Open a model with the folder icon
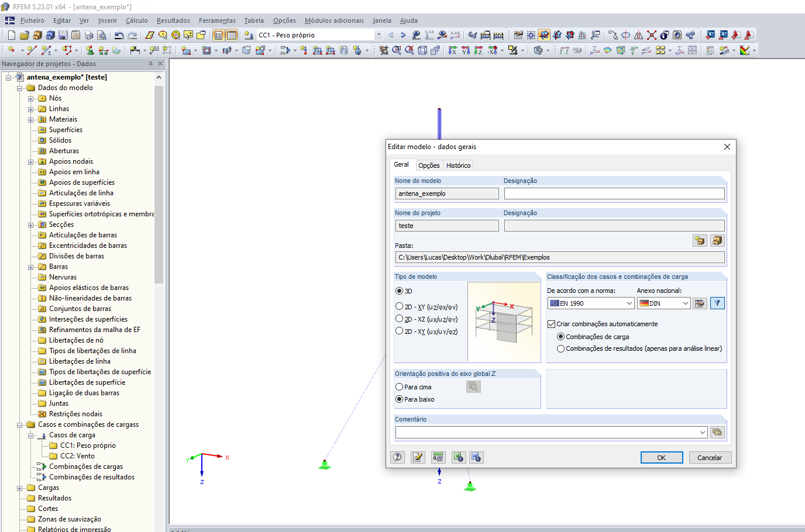The height and width of the screenshot is (532, 805). point(24,35)
